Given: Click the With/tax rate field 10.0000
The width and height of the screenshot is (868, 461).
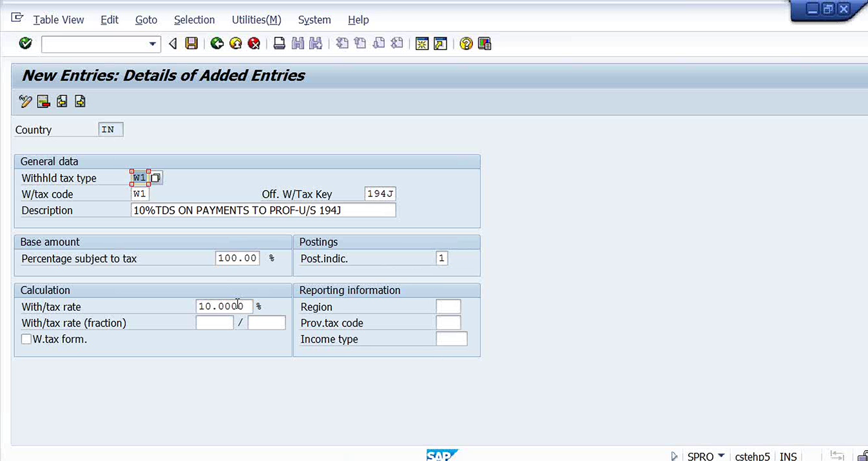Looking at the screenshot, I should click(x=224, y=306).
